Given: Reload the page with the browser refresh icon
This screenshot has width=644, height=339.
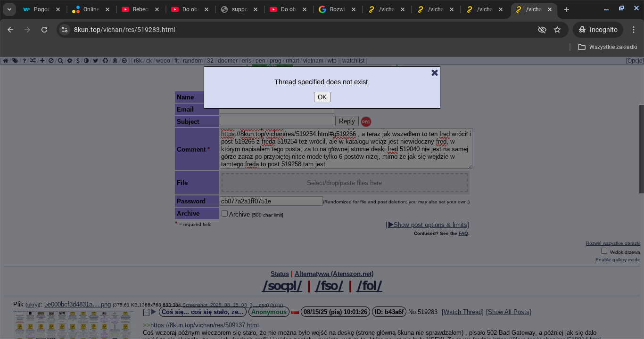Looking at the screenshot, I should [x=44, y=30].
